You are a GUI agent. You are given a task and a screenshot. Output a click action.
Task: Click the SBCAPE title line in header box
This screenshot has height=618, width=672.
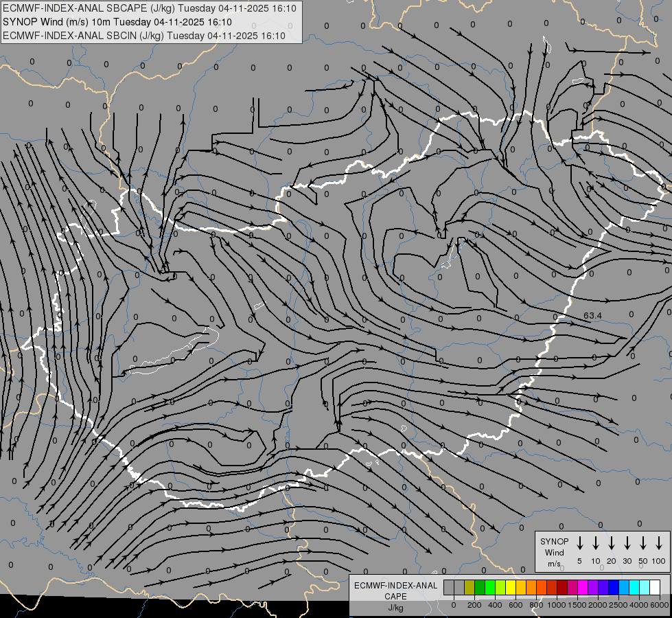point(150,8)
